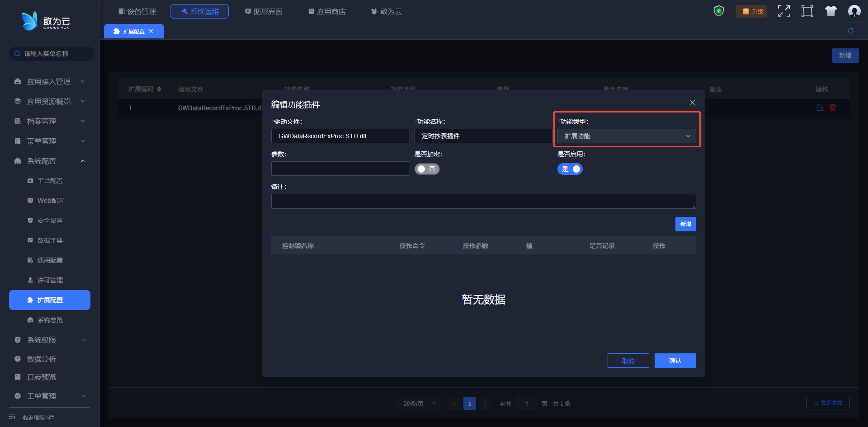This screenshot has width=868, height=427.
Task: Expand the 应用接入管理 sidebar menu
Action: [49, 81]
